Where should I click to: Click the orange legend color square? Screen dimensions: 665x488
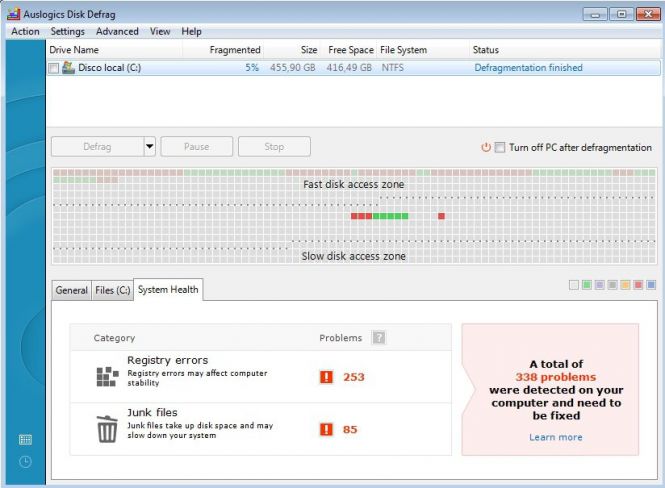(x=625, y=285)
